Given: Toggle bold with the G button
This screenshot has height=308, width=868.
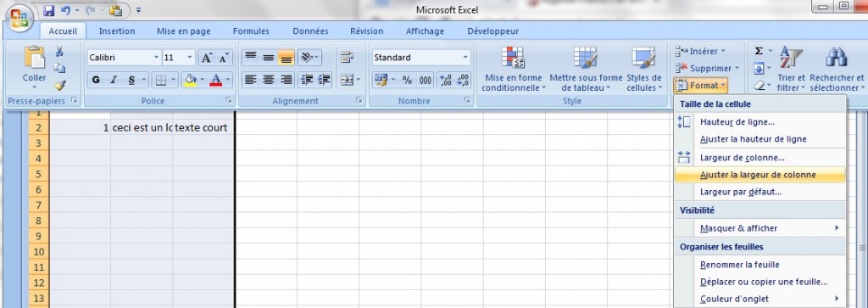Looking at the screenshot, I should [x=97, y=80].
